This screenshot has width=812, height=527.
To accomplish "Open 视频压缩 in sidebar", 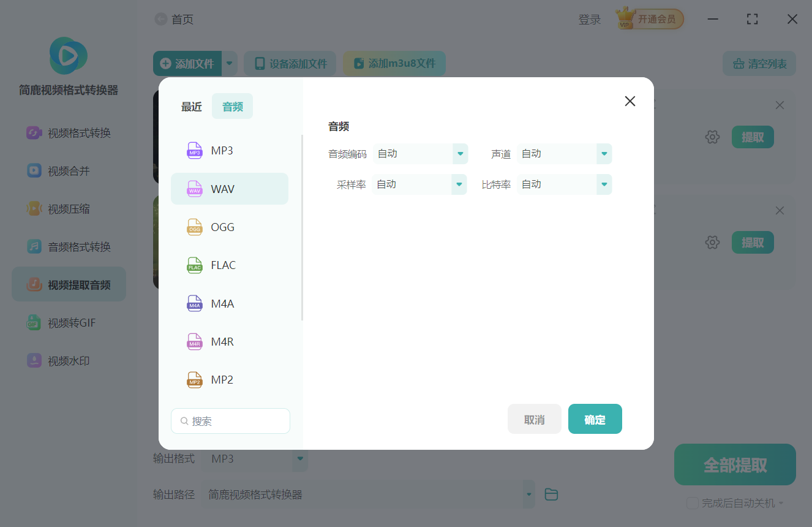I will click(69, 209).
